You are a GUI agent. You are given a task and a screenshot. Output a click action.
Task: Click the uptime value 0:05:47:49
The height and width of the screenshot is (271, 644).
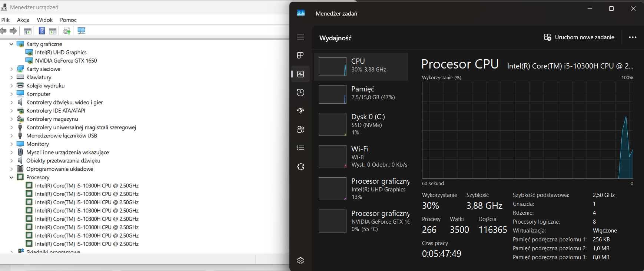pos(442,254)
